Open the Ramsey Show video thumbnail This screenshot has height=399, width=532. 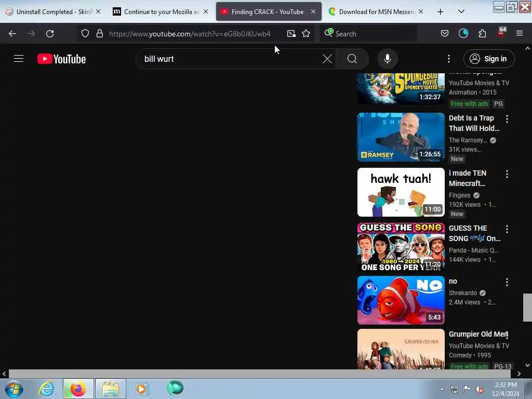(401, 137)
